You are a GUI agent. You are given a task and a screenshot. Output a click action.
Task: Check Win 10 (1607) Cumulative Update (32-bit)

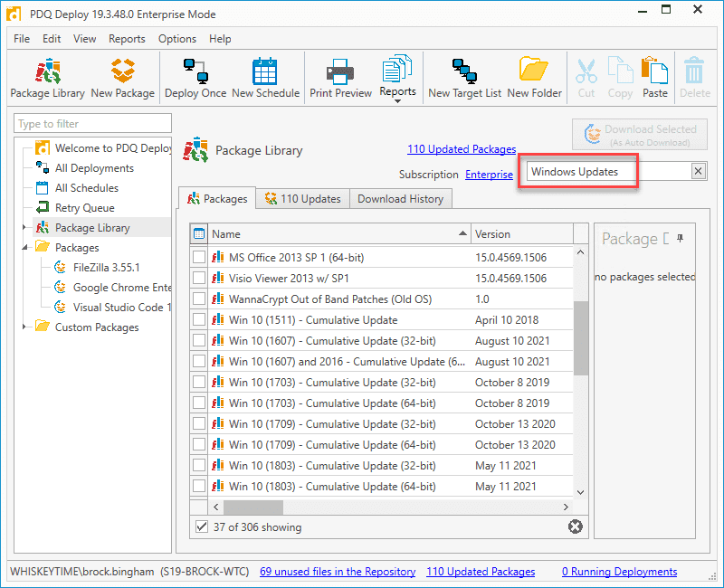(199, 340)
